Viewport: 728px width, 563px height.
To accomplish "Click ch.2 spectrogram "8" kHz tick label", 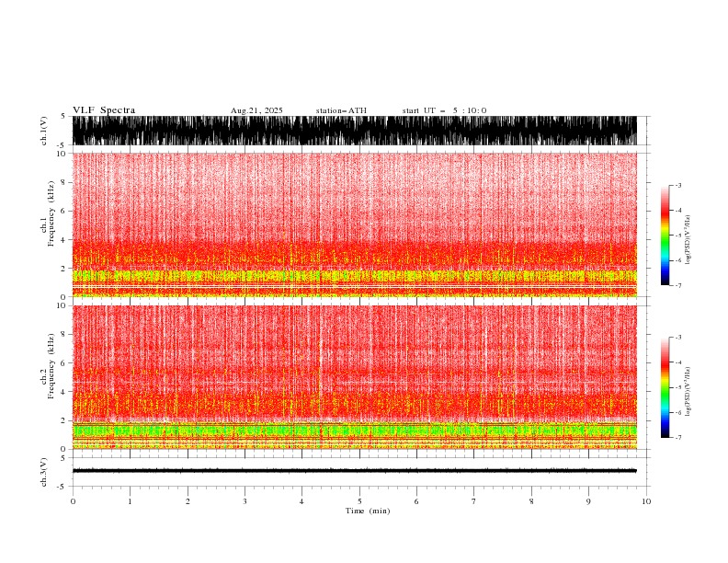I will [x=64, y=335].
